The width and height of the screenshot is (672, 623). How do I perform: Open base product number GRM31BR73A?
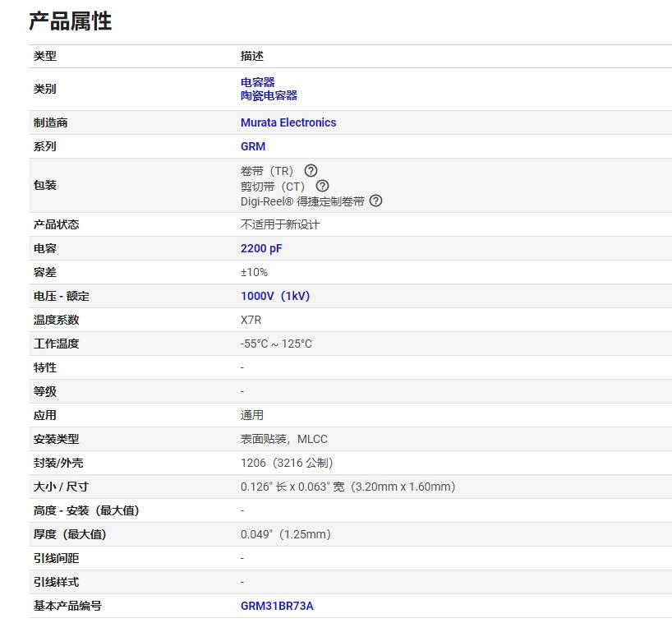click(x=276, y=605)
